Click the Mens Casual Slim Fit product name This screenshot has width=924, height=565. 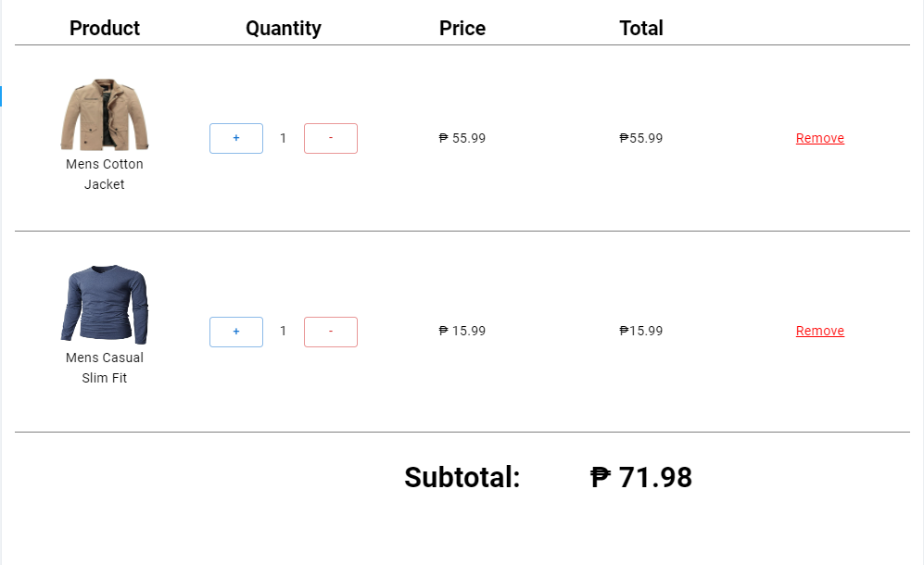pos(105,368)
